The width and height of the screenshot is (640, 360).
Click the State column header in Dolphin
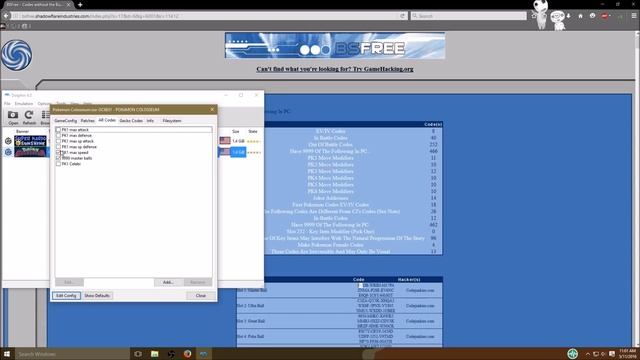pyautogui.click(x=253, y=131)
